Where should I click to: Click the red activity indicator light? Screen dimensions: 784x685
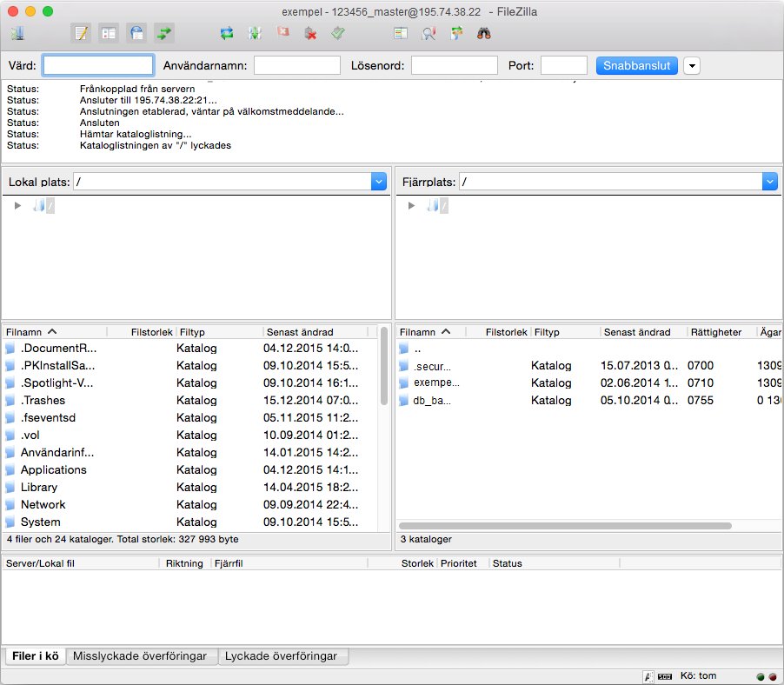tap(773, 677)
